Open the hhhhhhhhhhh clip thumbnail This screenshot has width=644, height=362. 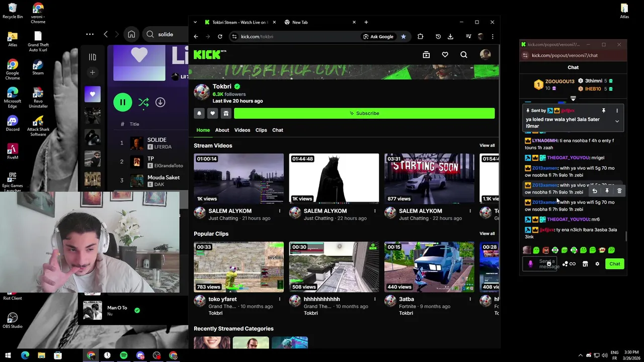click(x=334, y=266)
